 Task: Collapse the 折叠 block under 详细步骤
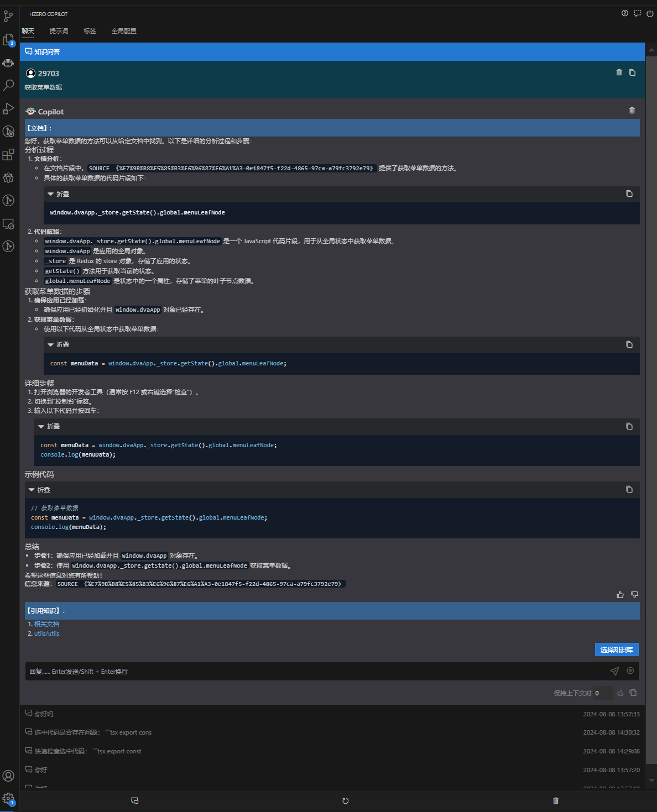(x=49, y=426)
